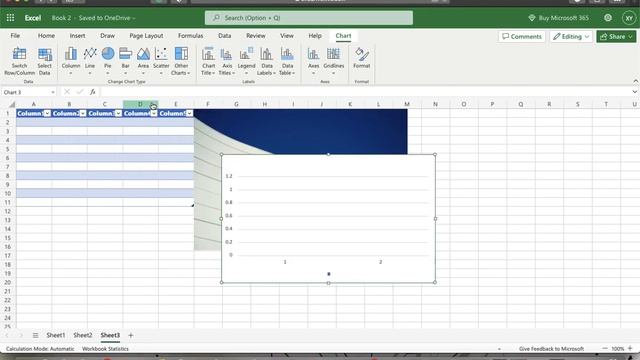The width and height of the screenshot is (640, 360).
Task: Open the Editing mode dropdown
Action: point(571,36)
